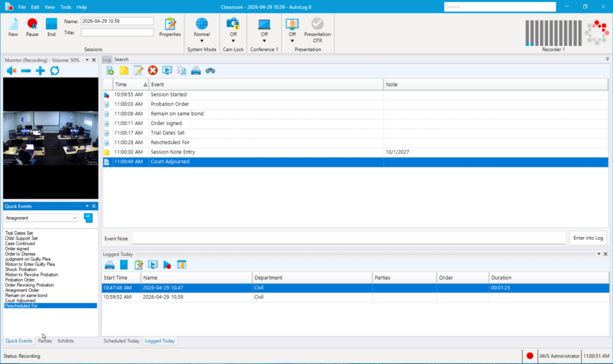Viewport: 613px width, 364px height.
Task: Print the Logged Today list
Action: pos(110,265)
